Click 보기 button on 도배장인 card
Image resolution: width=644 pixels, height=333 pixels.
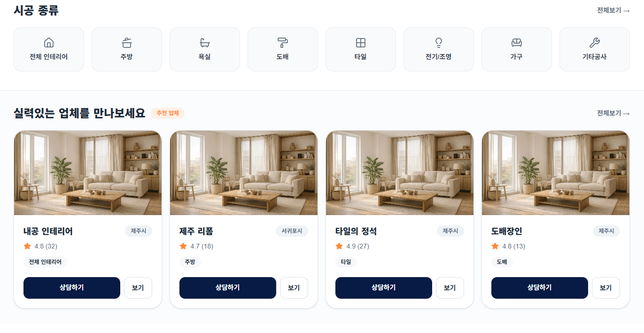605,288
